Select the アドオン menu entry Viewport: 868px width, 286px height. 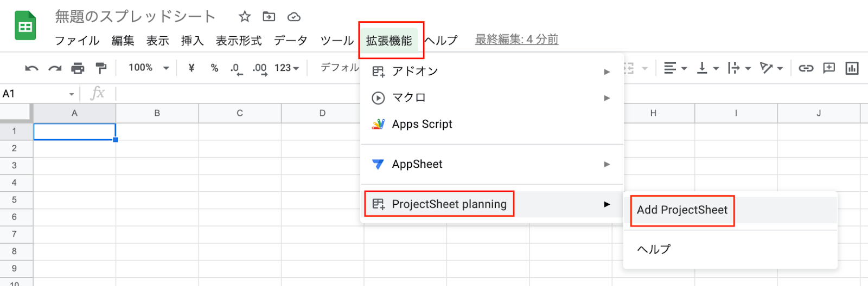point(492,71)
